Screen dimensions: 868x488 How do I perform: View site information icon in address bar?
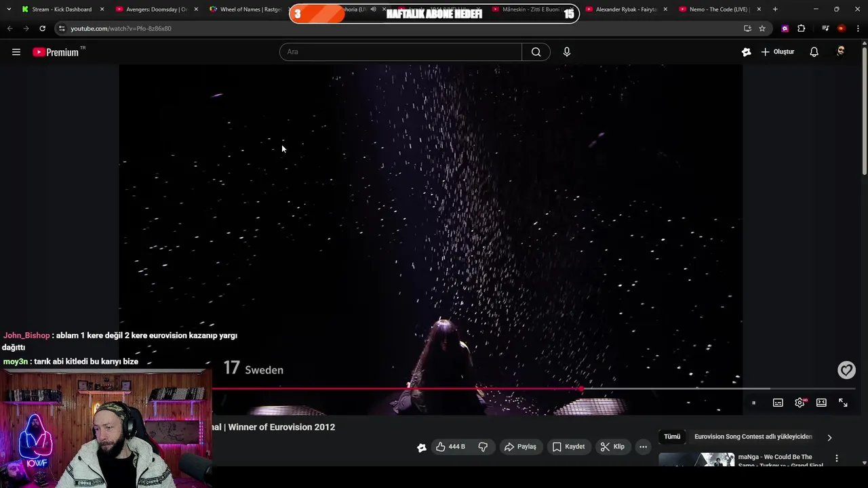(62, 28)
